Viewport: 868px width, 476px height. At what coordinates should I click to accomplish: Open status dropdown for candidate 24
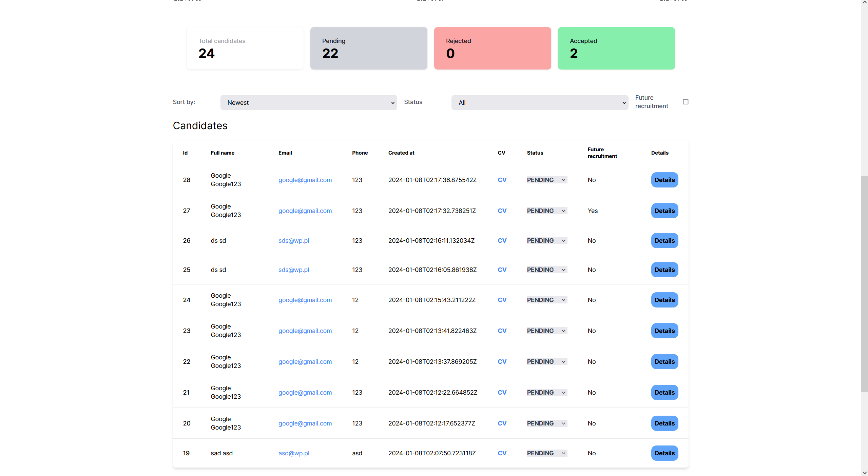click(546, 300)
